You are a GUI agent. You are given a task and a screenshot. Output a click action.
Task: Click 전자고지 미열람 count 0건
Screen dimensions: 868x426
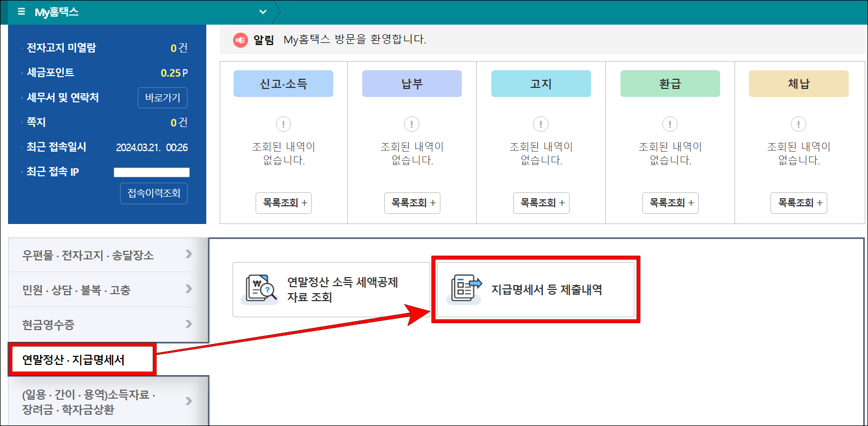tap(179, 48)
